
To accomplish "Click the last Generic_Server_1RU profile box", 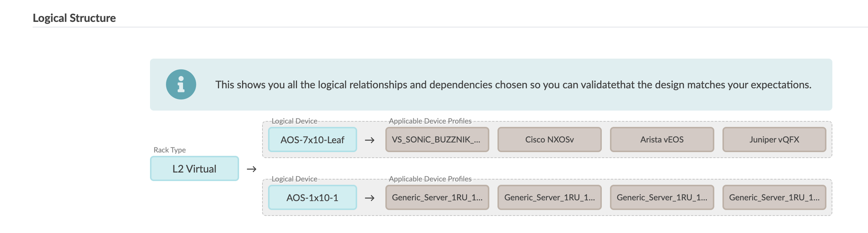I will click(x=774, y=197).
